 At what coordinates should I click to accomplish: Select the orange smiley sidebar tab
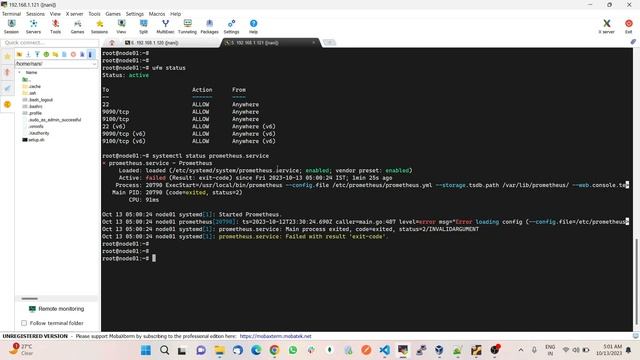point(7,104)
